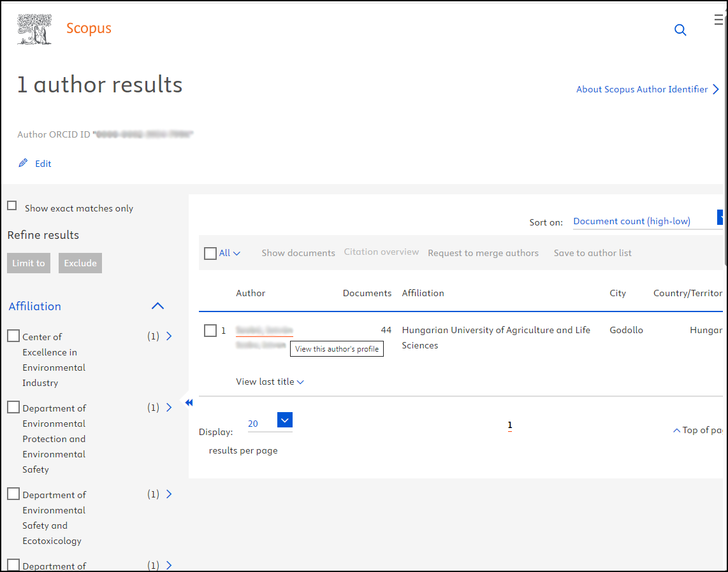Open the All selection dropdown arrow
Image resolution: width=728 pixels, height=572 pixels.
(x=237, y=254)
